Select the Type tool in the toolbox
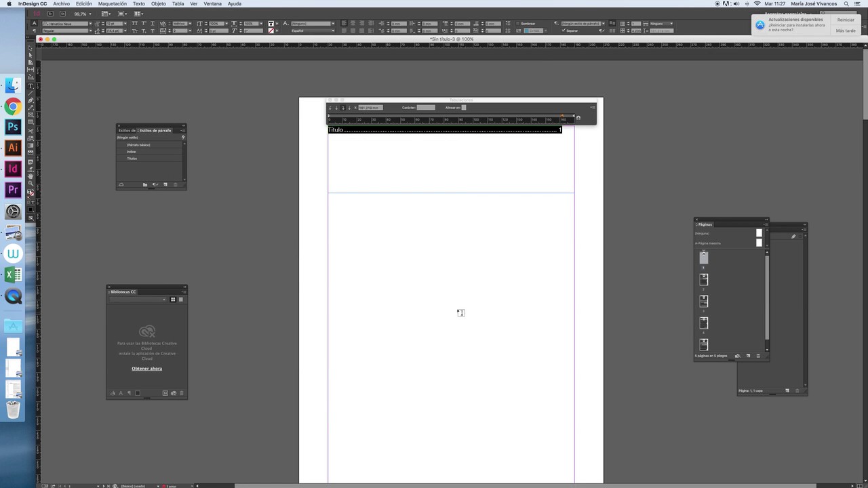This screenshot has height=488, width=868. click(x=31, y=85)
